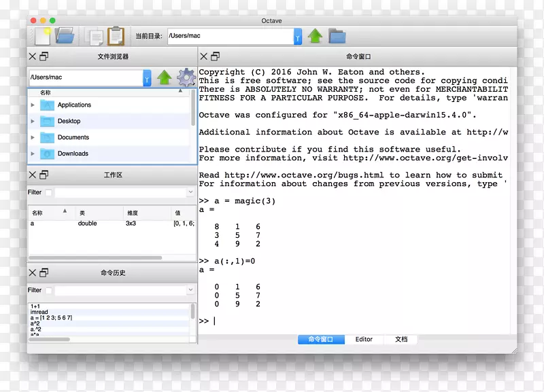Open the file browser settings gear
The height and width of the screenshot is (392, 544).
186,77
